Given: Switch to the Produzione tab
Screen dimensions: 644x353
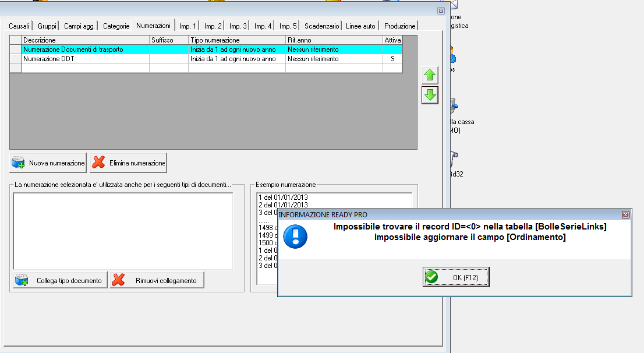Looking at the screenshot, I should pyautogui.click(x=399, y=26).
